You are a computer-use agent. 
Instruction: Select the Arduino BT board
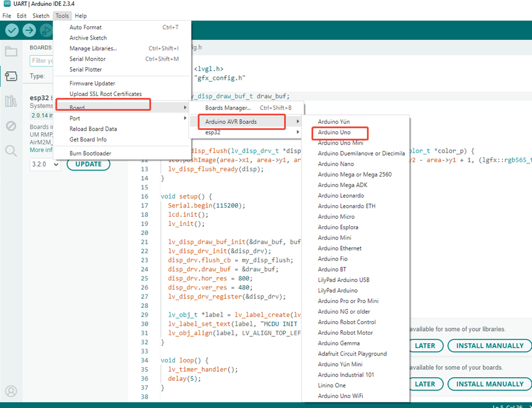point(356,269)
